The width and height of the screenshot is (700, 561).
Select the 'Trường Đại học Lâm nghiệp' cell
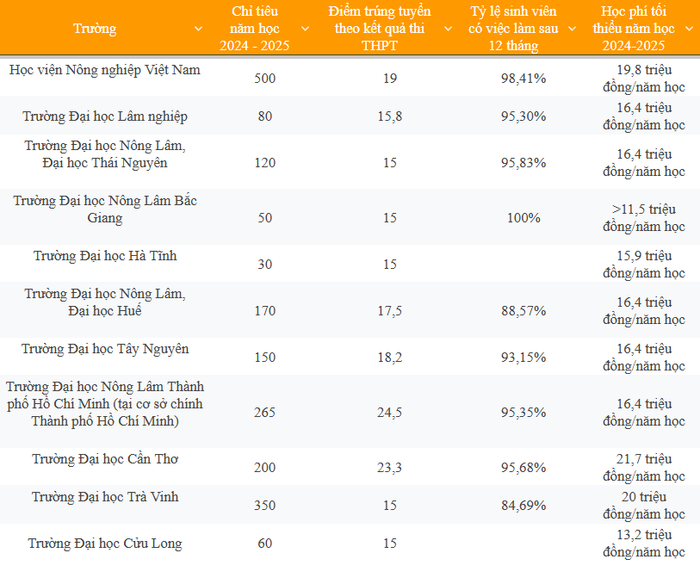(x=105, y=116)
